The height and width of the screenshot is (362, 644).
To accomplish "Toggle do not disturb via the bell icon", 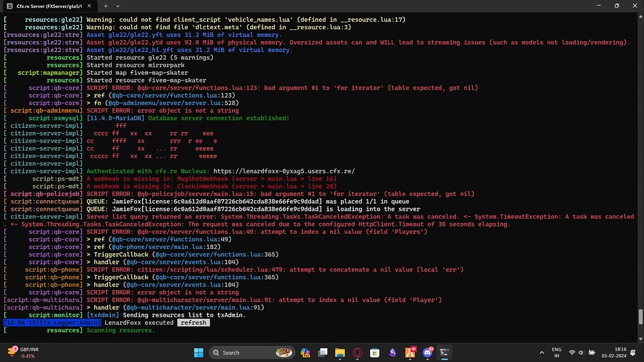I will point(633,352).
